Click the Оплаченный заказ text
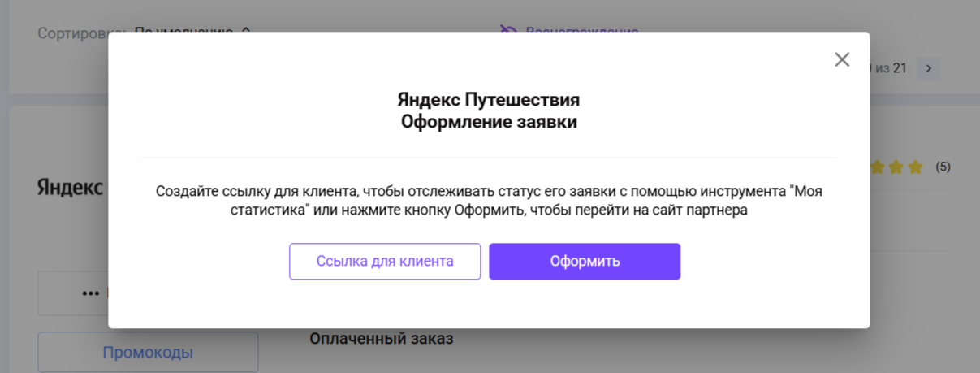This screenshot has width=980, height=373. pos(382,338)
